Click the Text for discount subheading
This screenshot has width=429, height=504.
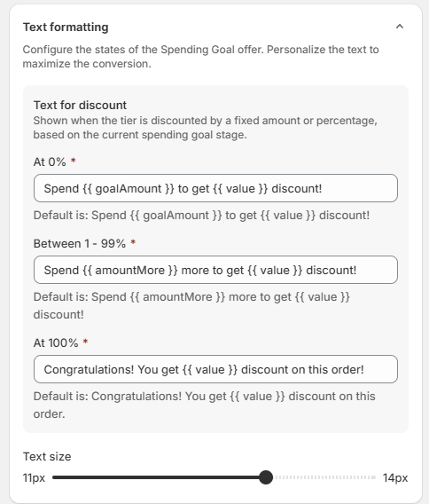click(x=80, y=105)
